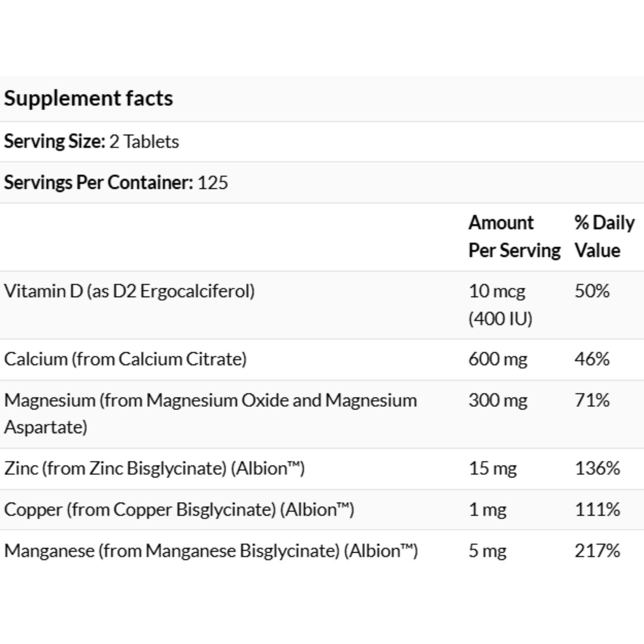Viewport: 644px width, 644px height.
Task: Click the 10 mcg (400 IU) amount
Action: pos(500,305)
